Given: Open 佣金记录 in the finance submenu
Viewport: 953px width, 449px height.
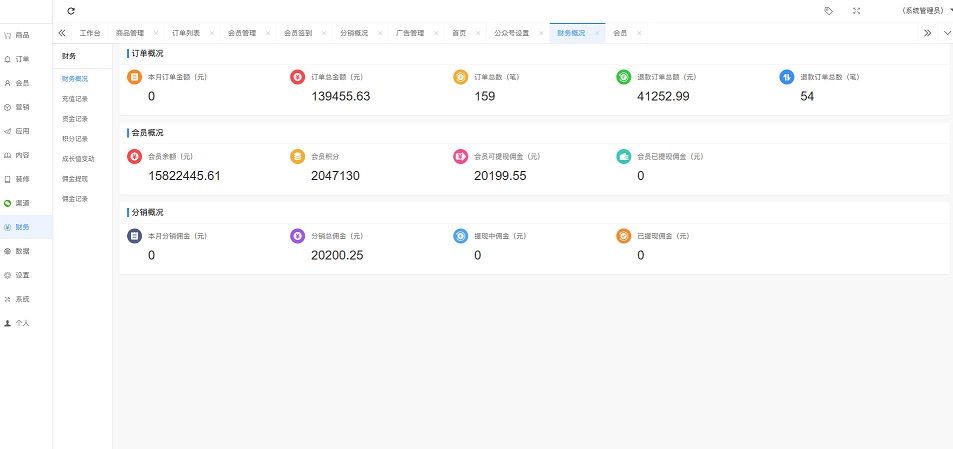Looking at the screenshot, I should (75, 199).
